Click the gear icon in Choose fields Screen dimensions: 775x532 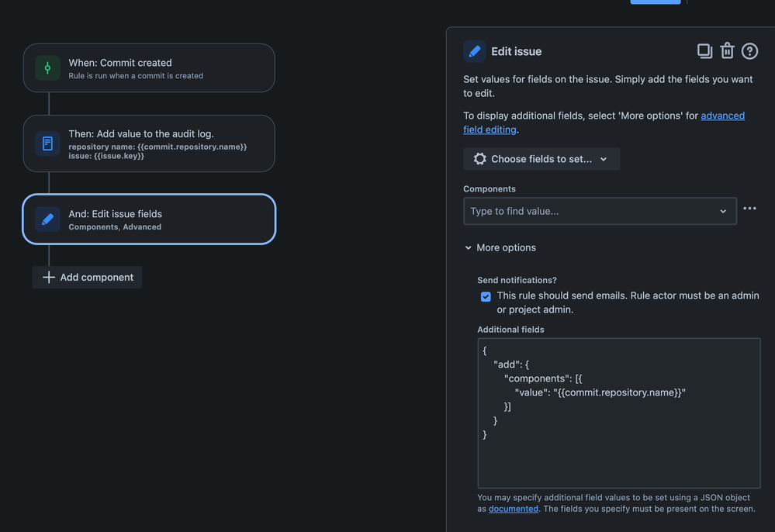[480, 159]
